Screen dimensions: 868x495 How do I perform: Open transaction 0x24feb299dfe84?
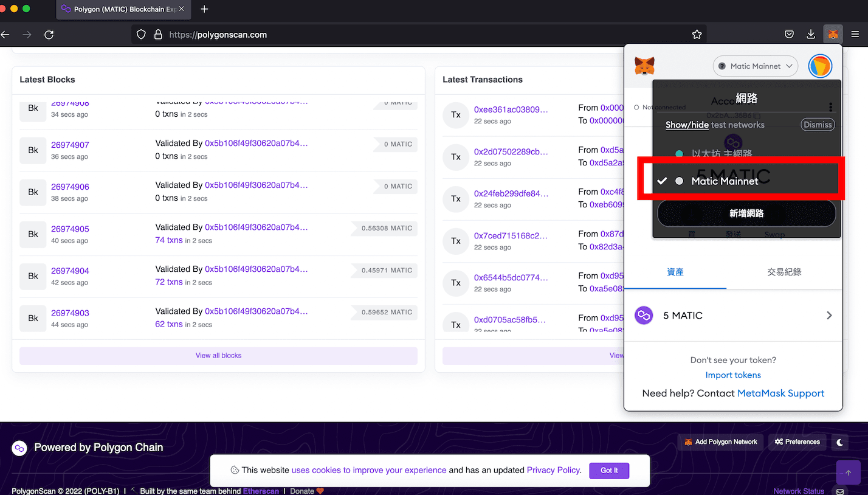[511, 193]
